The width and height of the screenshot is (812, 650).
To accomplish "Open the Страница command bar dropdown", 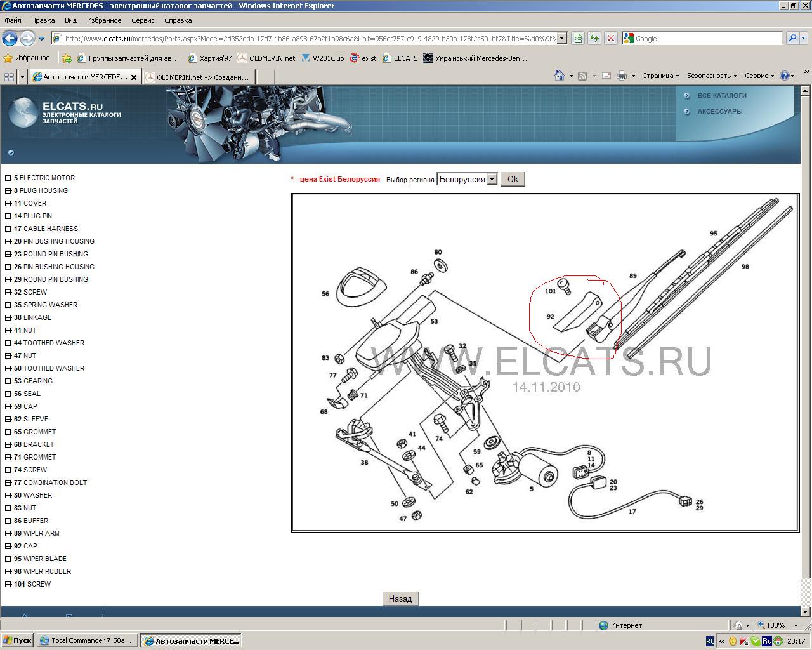I will (660, 76).
